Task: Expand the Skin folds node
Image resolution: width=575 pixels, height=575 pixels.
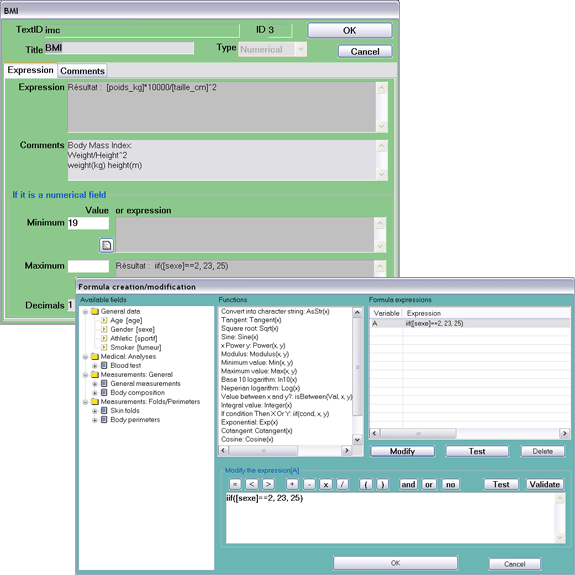Action: point(95,411)
